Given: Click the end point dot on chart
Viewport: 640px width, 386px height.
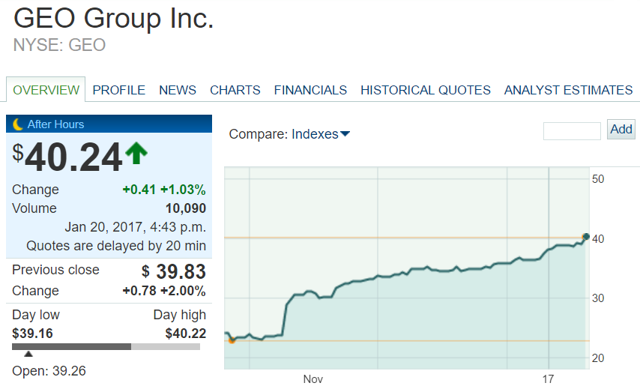Looking at the screenshot, I should (x=586, y=236).
